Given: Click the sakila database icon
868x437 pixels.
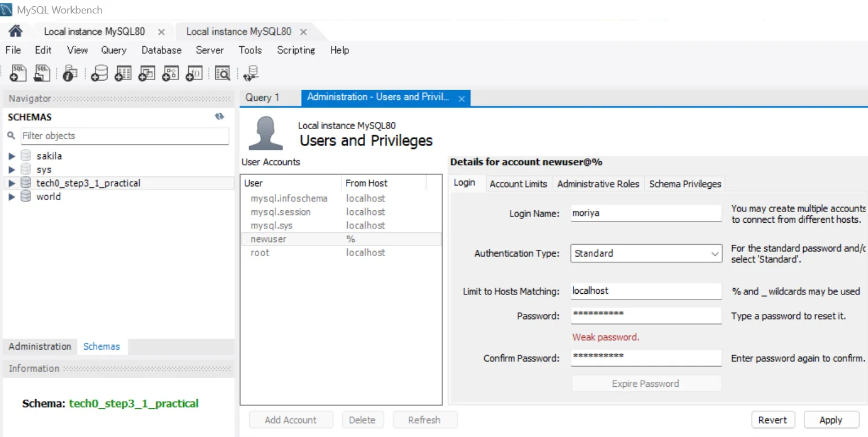Looking at the screenshot, I should coord(26,156).
